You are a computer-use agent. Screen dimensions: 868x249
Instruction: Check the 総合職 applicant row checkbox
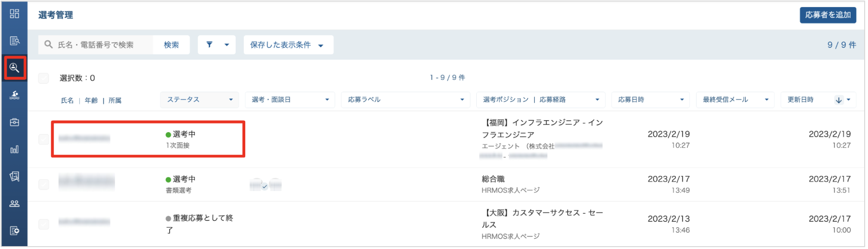pos(44,184)
